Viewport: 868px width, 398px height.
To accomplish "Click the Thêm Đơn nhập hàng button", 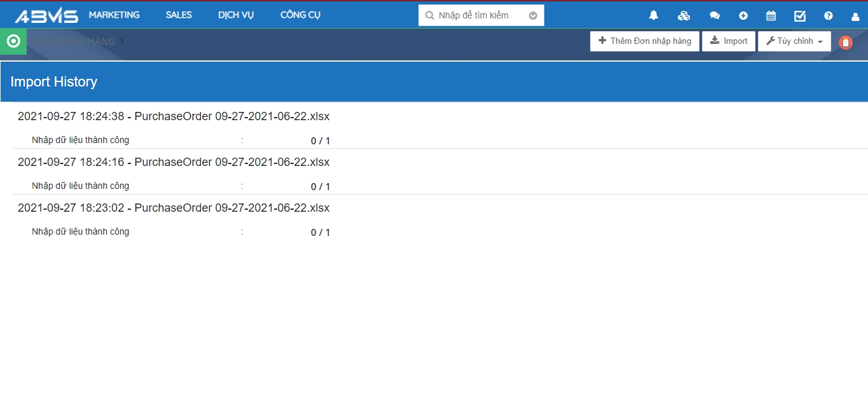I will [644, 41].
